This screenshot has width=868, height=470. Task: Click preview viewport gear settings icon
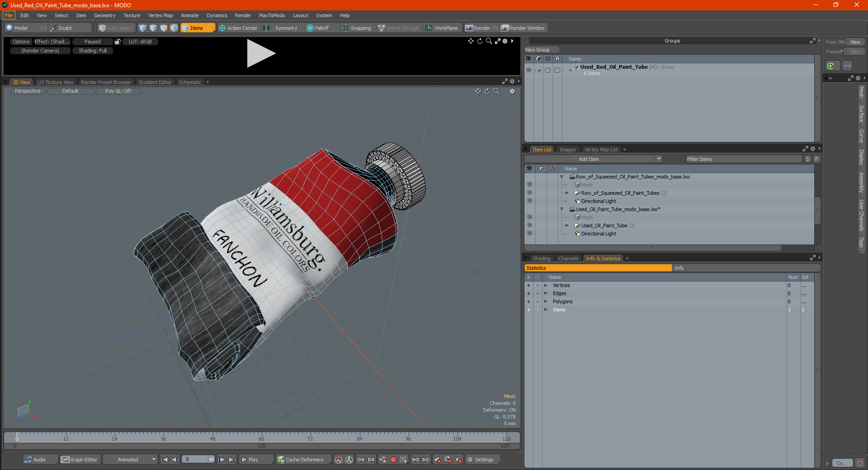[505, 41]
